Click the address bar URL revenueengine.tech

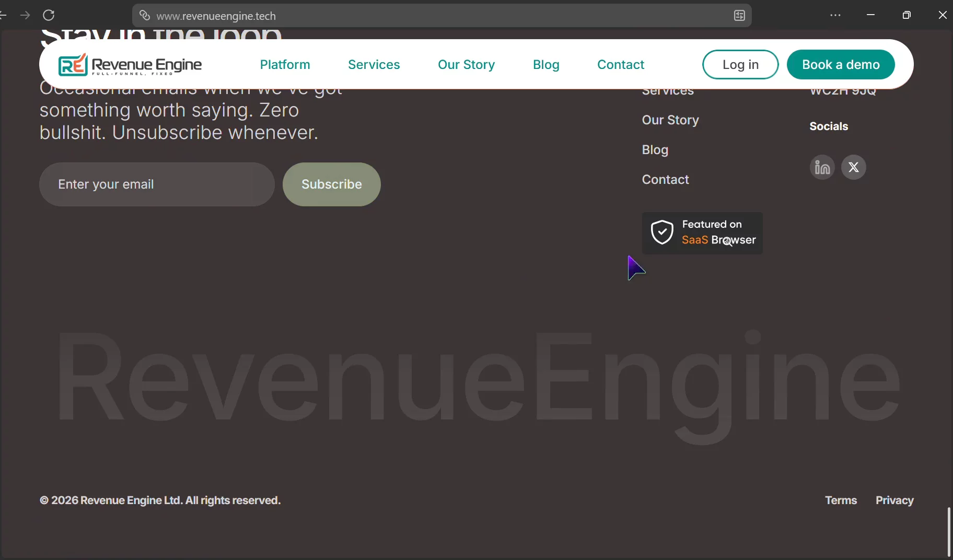click(x=216, y=16)
